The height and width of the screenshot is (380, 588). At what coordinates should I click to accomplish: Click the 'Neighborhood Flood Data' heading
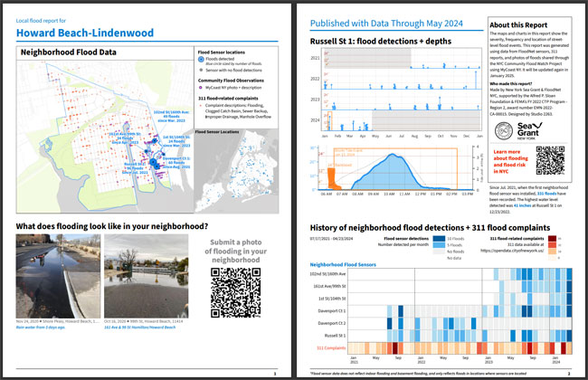pyautogui.click(x=68, y=52)
